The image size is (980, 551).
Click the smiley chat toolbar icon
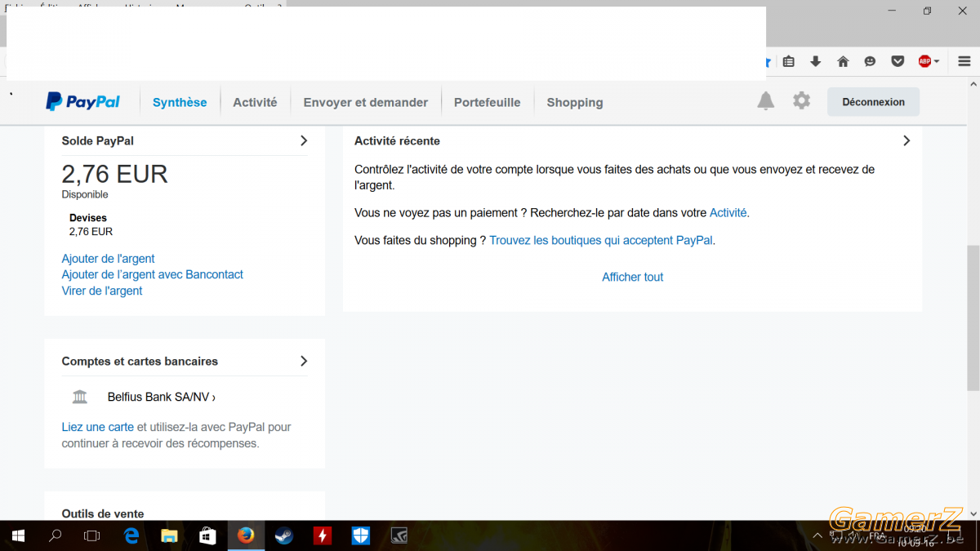pos(870,61)
